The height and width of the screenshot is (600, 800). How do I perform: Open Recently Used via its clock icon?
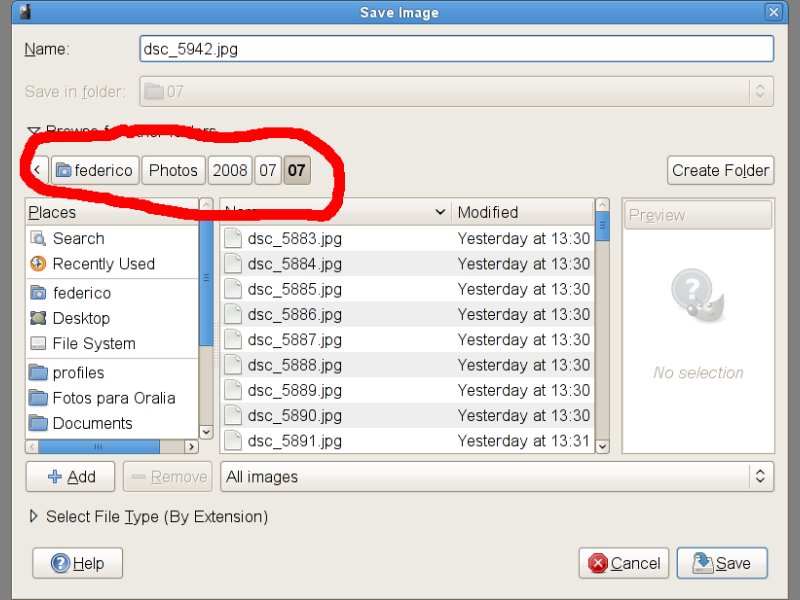click(38, 264)
